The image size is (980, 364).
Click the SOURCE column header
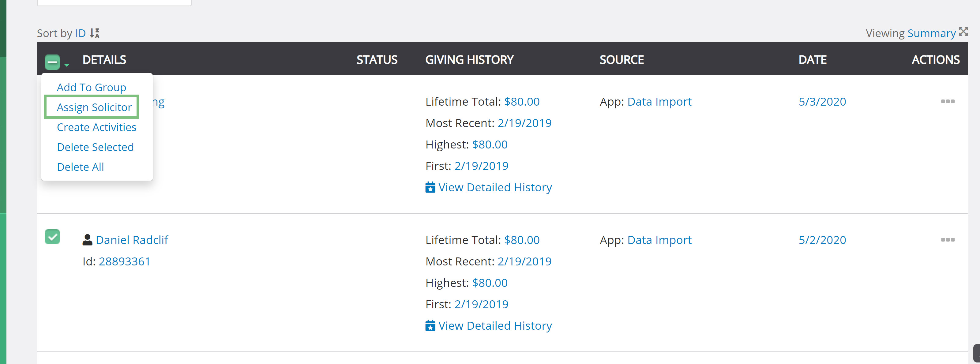(621, 60)
